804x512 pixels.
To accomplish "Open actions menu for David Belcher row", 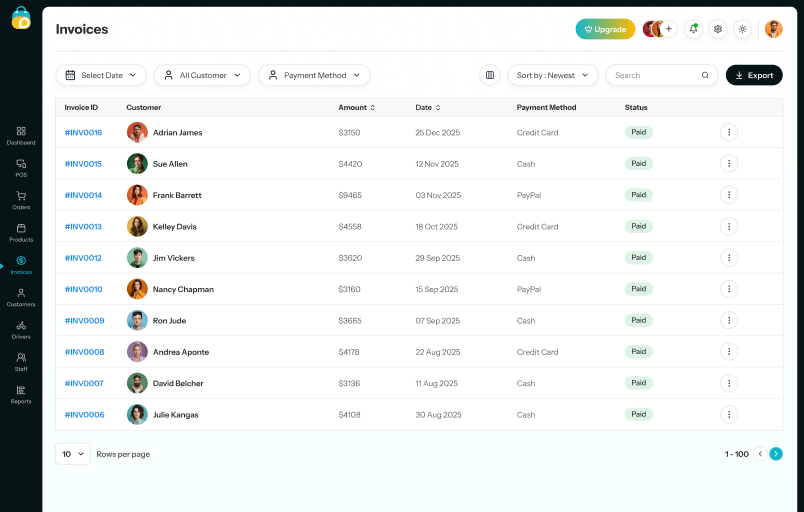I will [729, 383].
